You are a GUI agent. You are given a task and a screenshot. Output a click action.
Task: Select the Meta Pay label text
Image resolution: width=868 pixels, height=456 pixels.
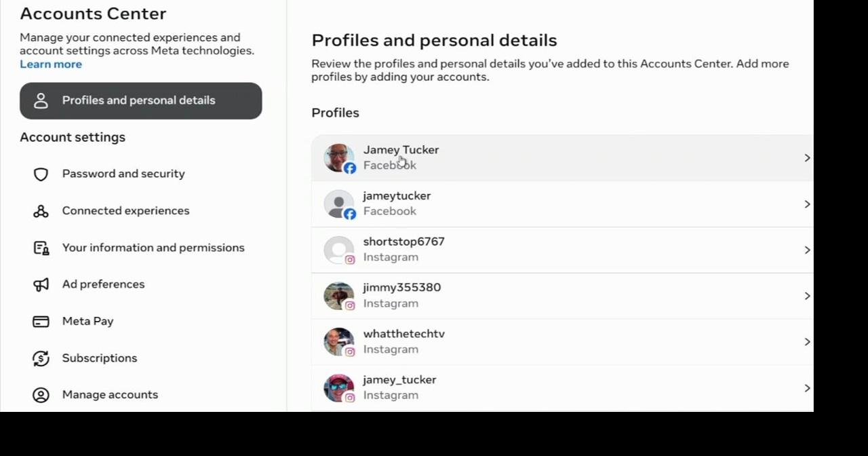pyautogui.click(x=87, y=322)
